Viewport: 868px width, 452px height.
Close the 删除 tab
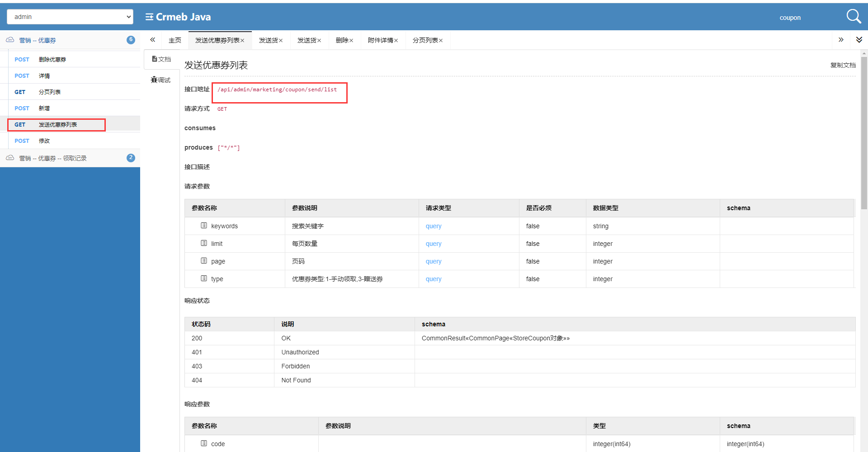point(351,41)
